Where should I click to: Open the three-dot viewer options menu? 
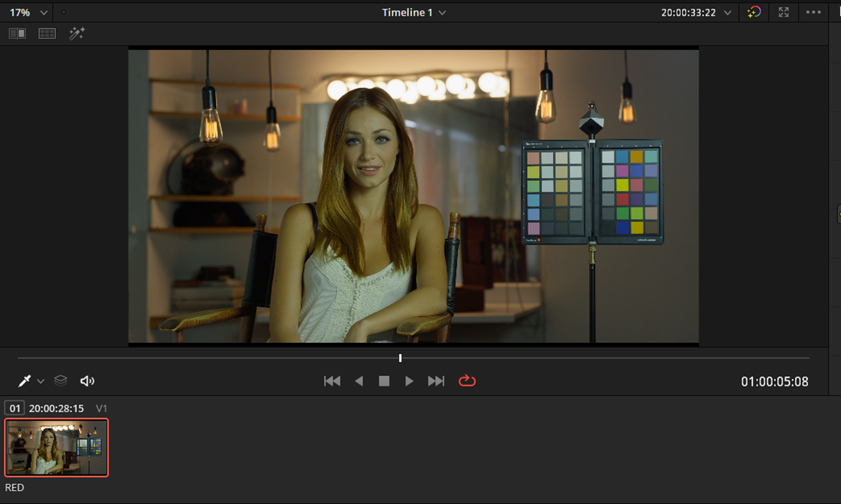[813, 12]
